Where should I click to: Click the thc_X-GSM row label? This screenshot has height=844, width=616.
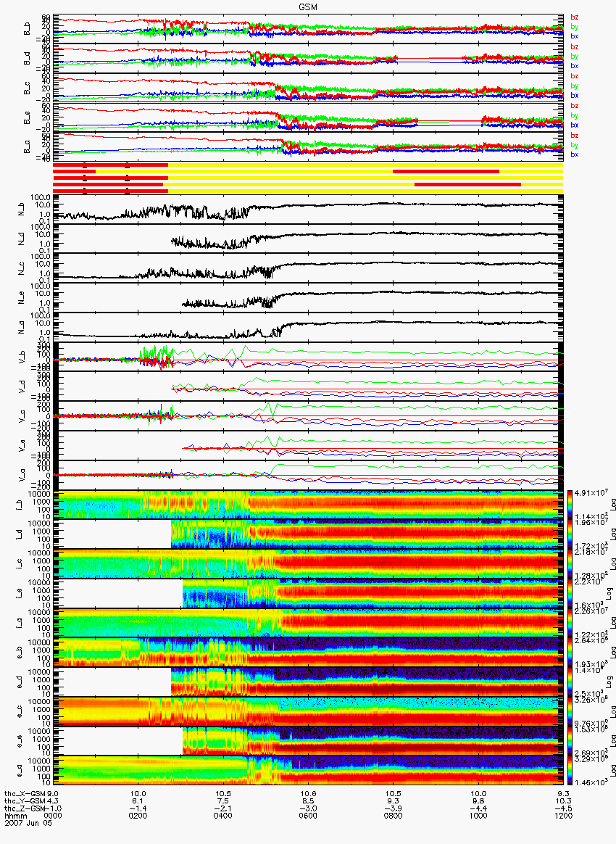[x=25, y=793]
